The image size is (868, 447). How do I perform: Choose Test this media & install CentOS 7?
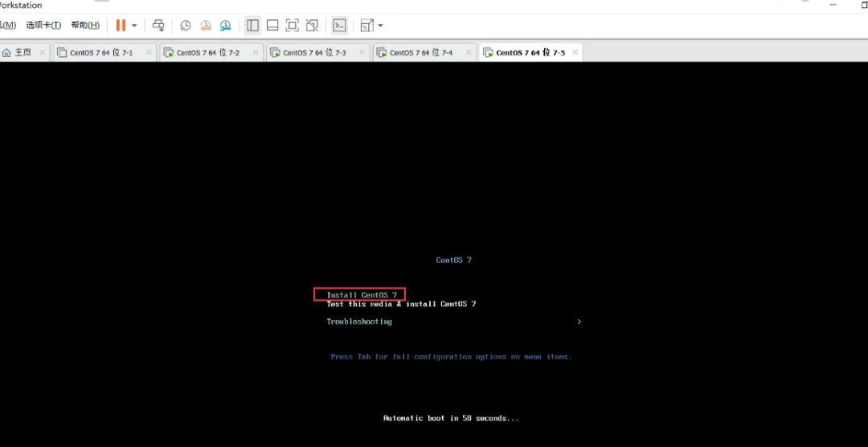click(401, 304)
